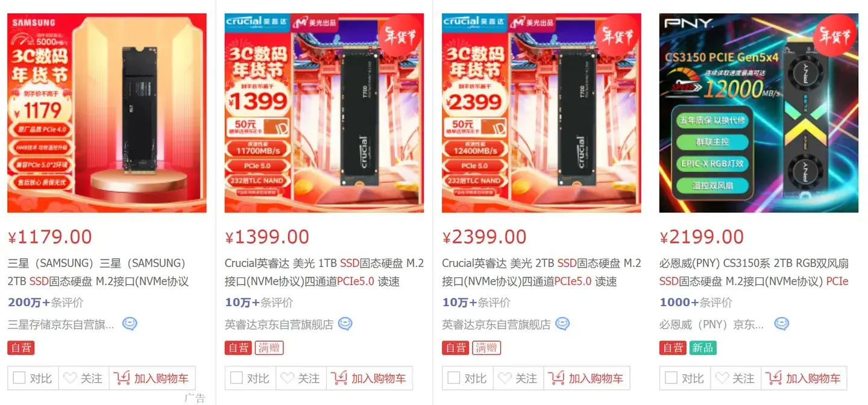Add the PNY ¥2199 SSD to cart

tap(804, 378)
